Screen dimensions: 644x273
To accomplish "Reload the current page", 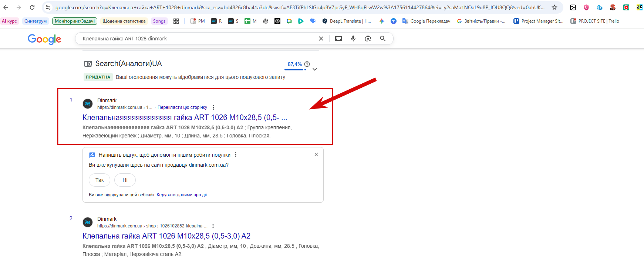I will click(32, 7).
